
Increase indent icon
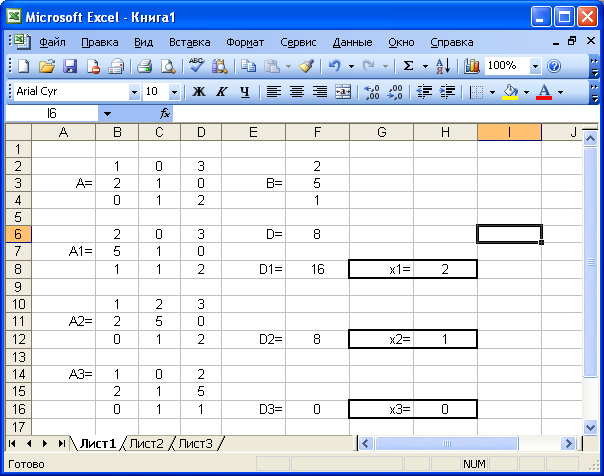click(x=447, y=92)
